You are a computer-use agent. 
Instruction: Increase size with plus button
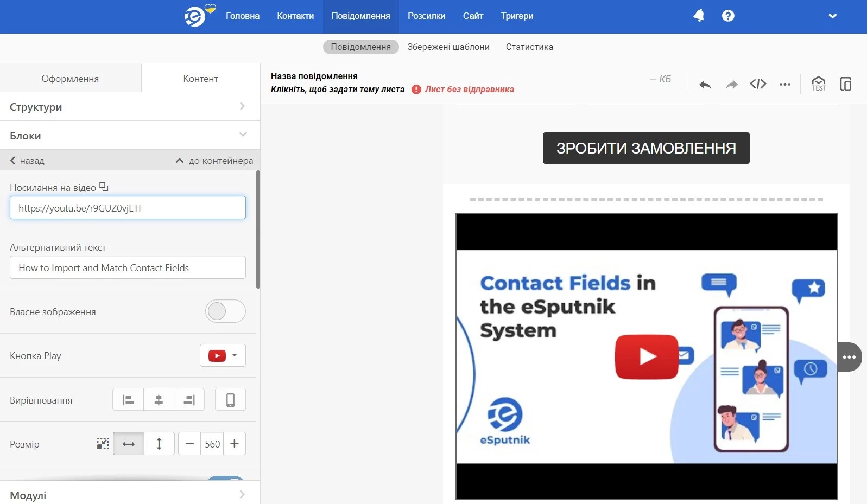point(235,444)
